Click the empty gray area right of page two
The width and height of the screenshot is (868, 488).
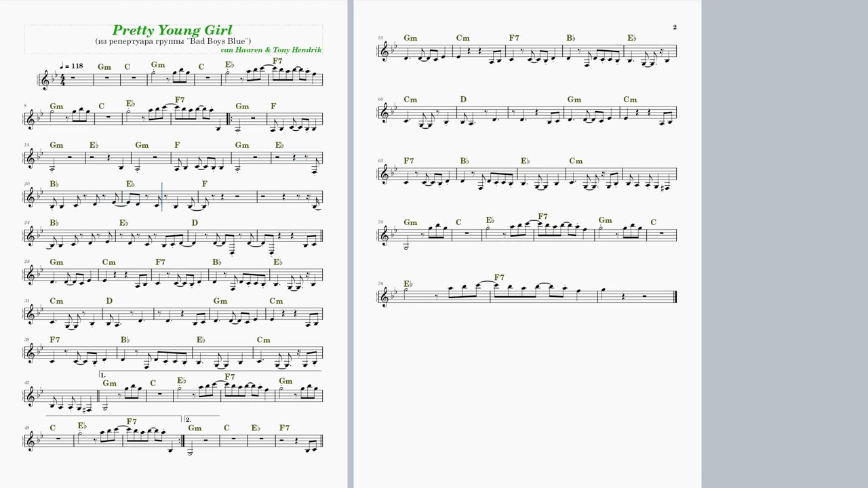point(785,244)
